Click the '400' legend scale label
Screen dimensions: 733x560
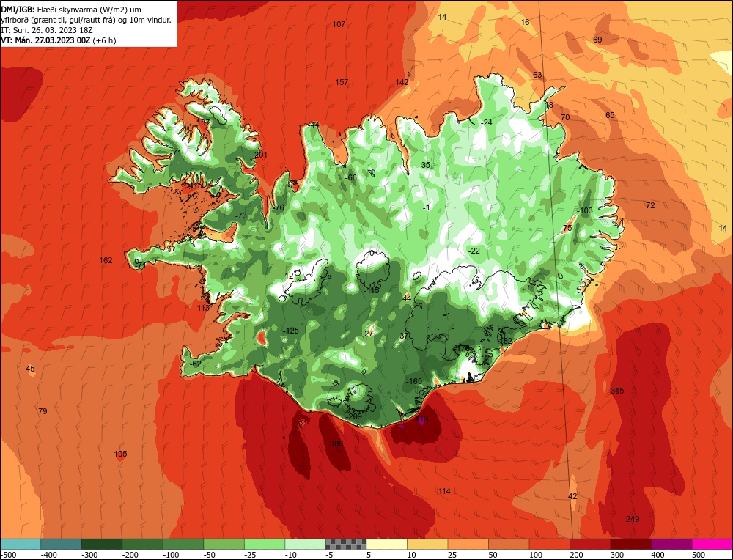pyautogui.click(x=658, y=555)
